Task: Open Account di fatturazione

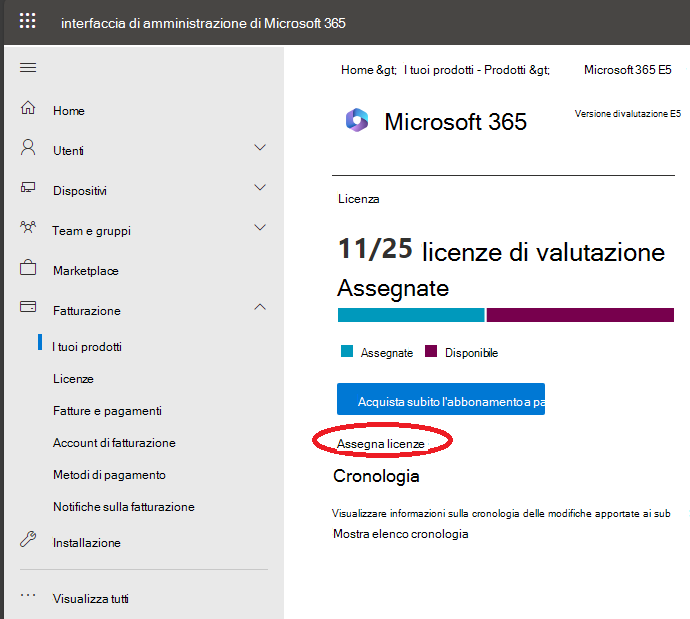Action: point(114,443)
